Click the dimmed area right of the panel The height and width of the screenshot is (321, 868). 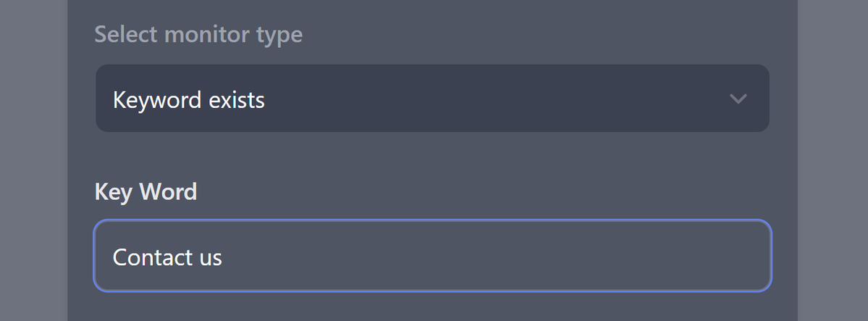click(x=833, y=161)
